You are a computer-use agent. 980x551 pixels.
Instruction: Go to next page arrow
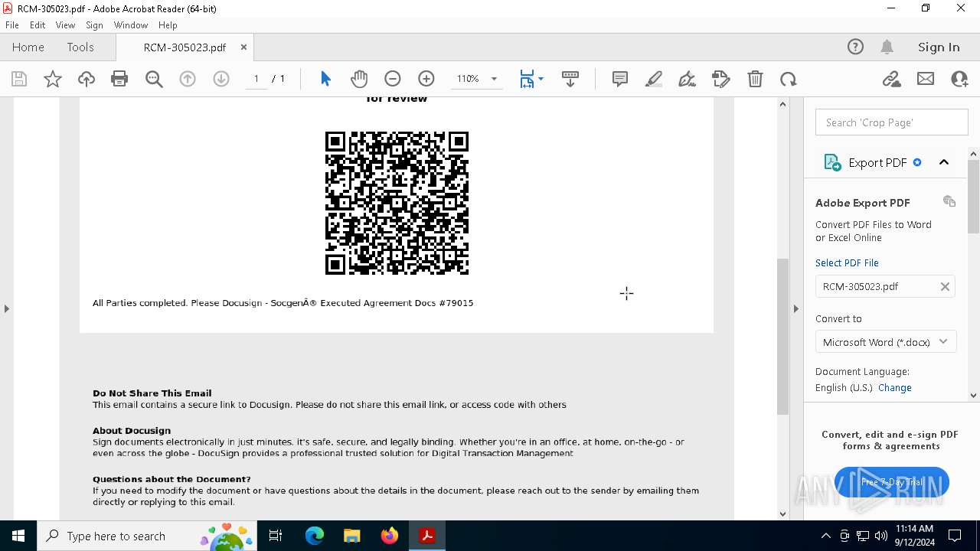coord(221,79)
